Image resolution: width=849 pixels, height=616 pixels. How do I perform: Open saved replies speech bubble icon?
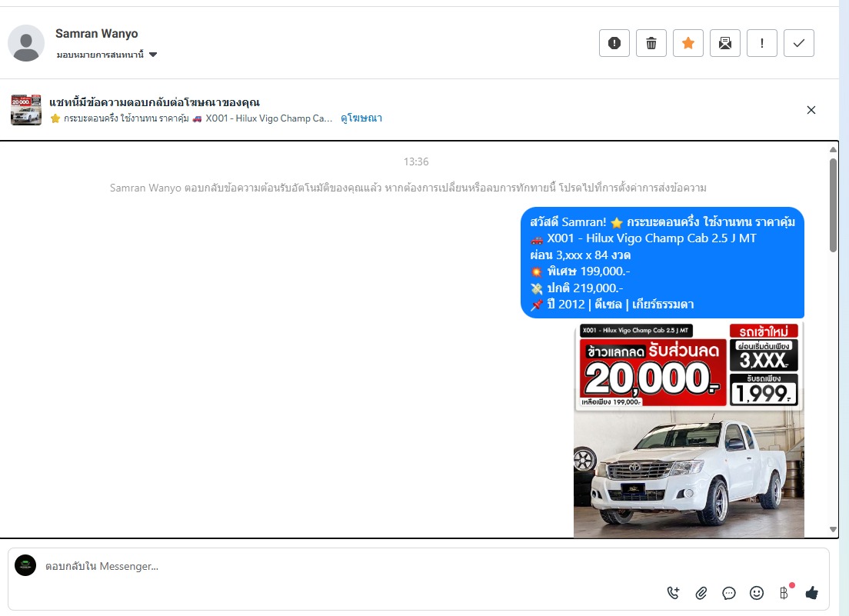tap(729, 593)
